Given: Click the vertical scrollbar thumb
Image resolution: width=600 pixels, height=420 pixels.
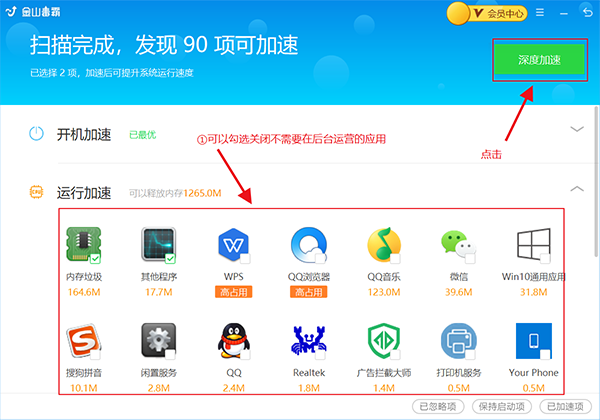Looking at the screenshot, I should click(596, 182).
